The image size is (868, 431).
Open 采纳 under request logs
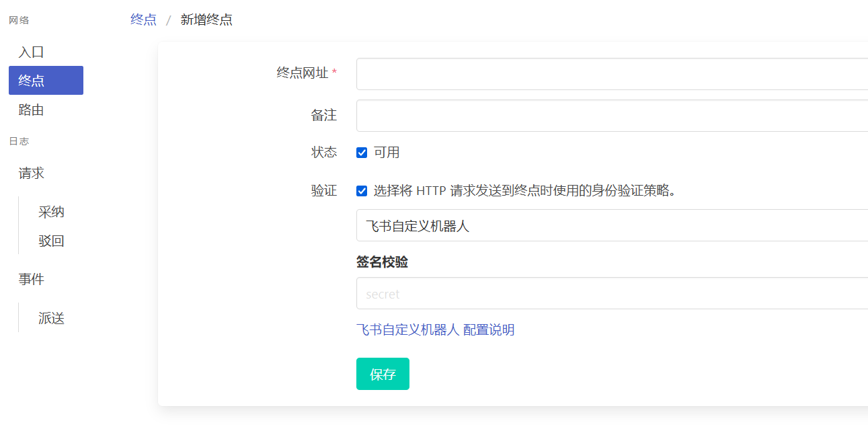coord(51,212)
